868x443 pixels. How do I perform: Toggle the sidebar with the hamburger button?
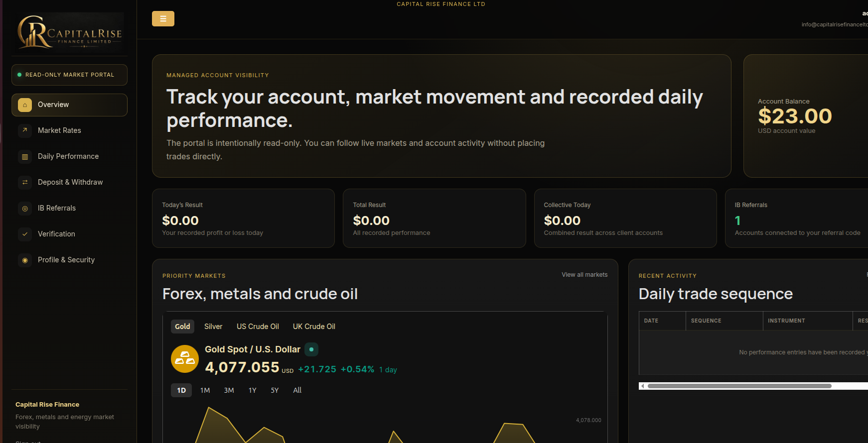point(163,18)
